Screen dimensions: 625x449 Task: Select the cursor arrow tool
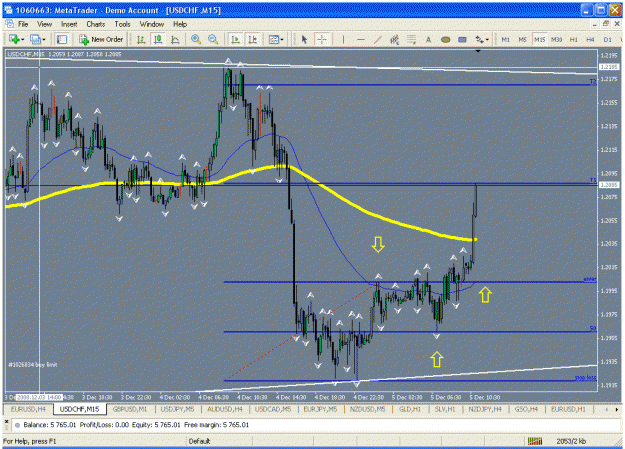[305, 39]
